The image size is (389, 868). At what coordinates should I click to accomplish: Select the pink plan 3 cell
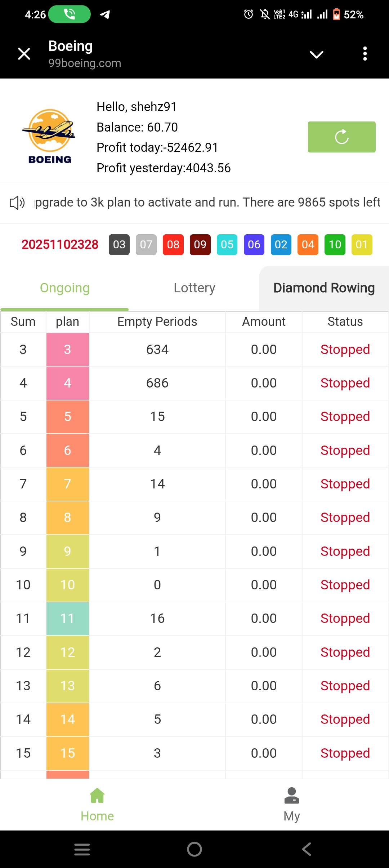(68, 350)
